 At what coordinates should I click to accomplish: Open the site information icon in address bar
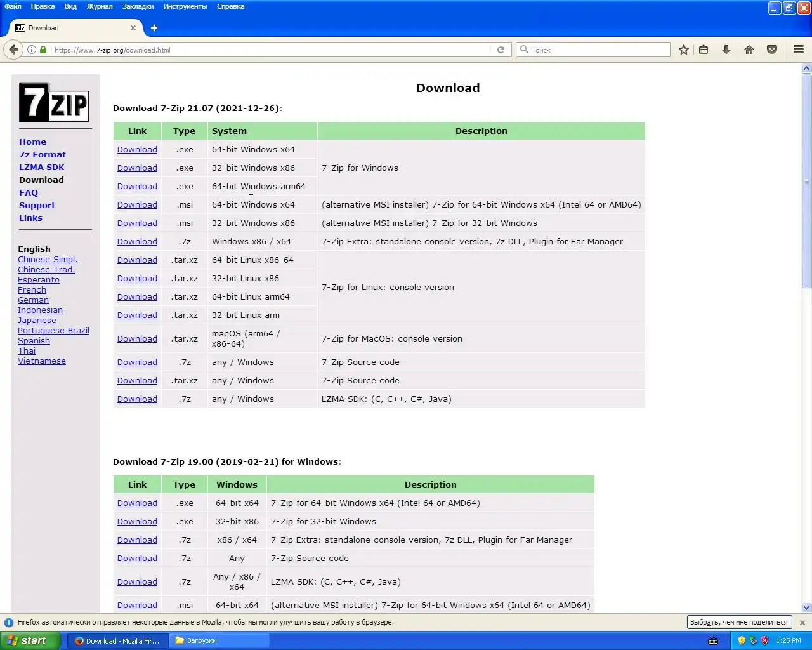pyautogui.click(x=31, y=50)
